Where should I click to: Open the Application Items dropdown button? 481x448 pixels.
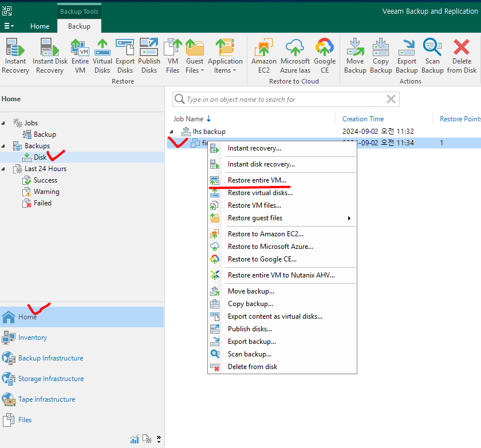point(225,56)
